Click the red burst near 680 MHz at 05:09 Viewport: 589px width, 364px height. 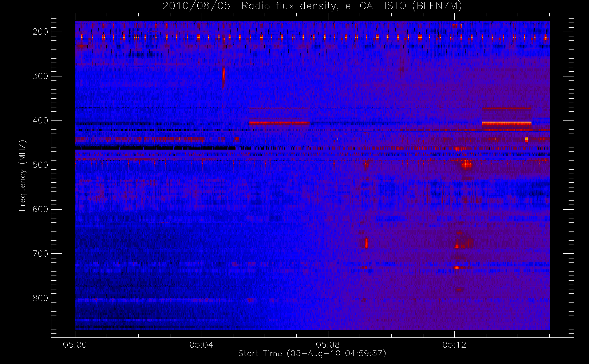366,243
